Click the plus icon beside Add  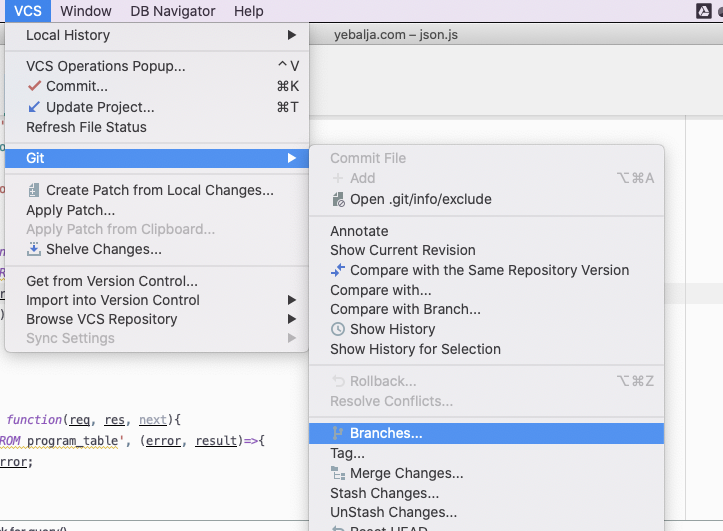click(338, 178)
